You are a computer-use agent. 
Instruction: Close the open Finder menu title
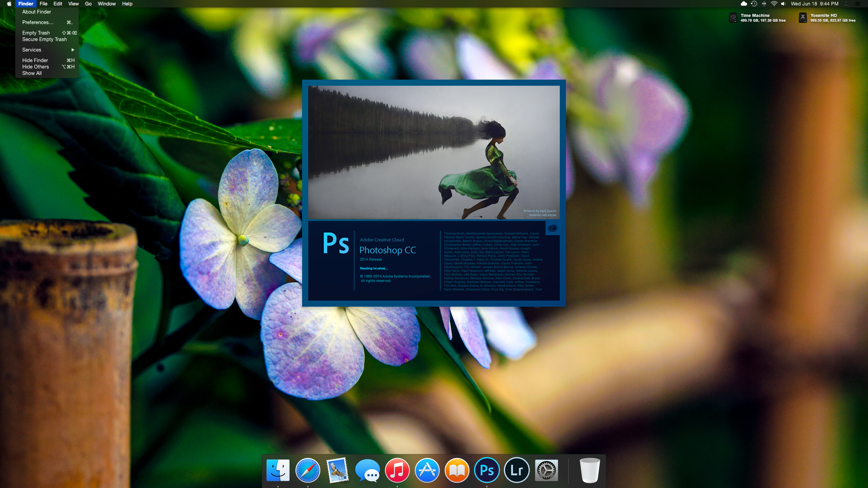[x=26, y=4]
